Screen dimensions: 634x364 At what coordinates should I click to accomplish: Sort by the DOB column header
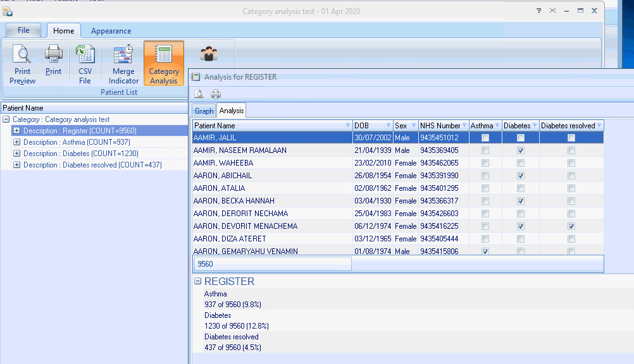pyautogui.click(x=370, y=126)
